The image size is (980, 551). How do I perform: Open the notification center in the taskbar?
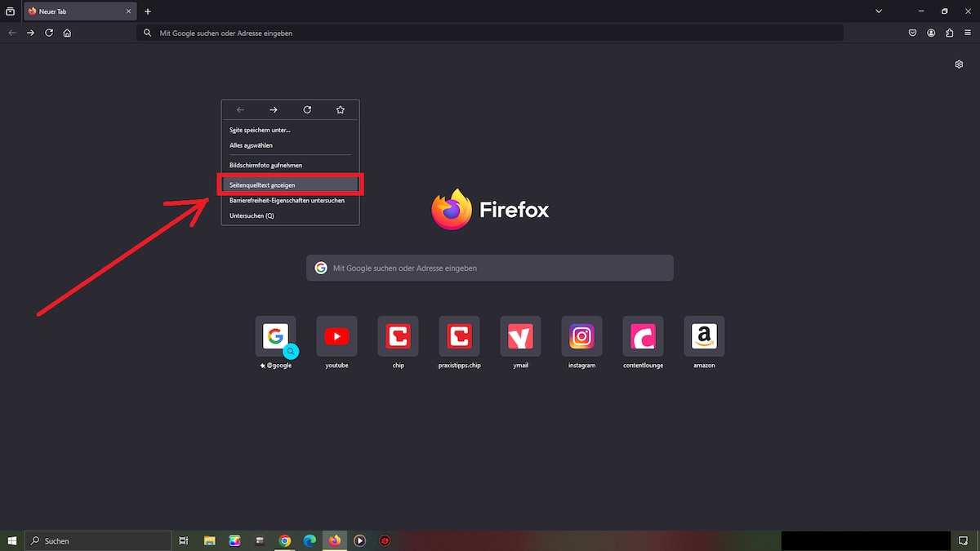(x=963, y=540)
